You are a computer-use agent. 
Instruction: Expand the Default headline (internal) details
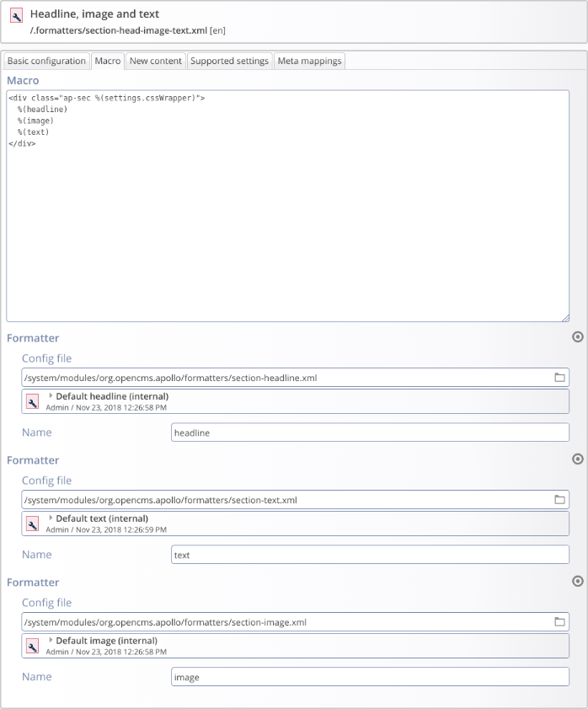click(x=51, y=395)
